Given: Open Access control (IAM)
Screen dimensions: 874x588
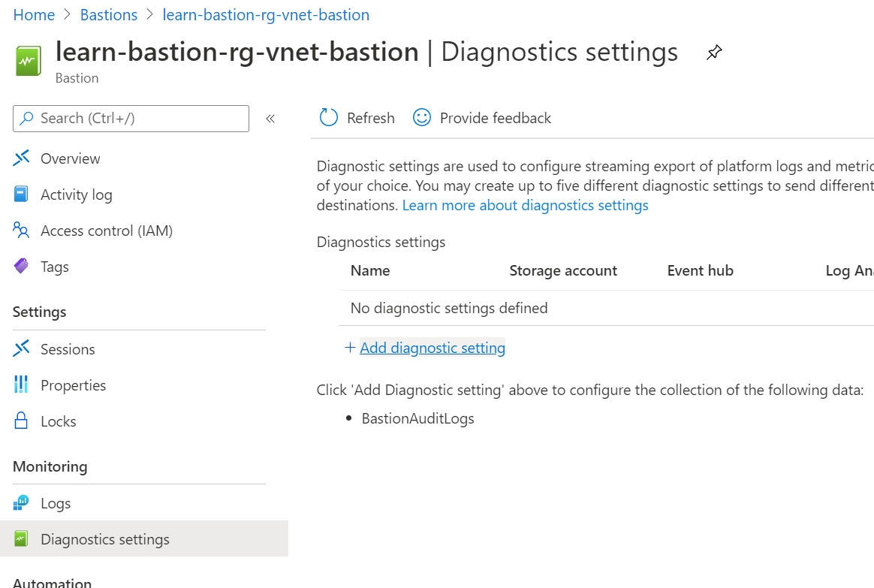Looking at the screenshot, I should point(107,231).
